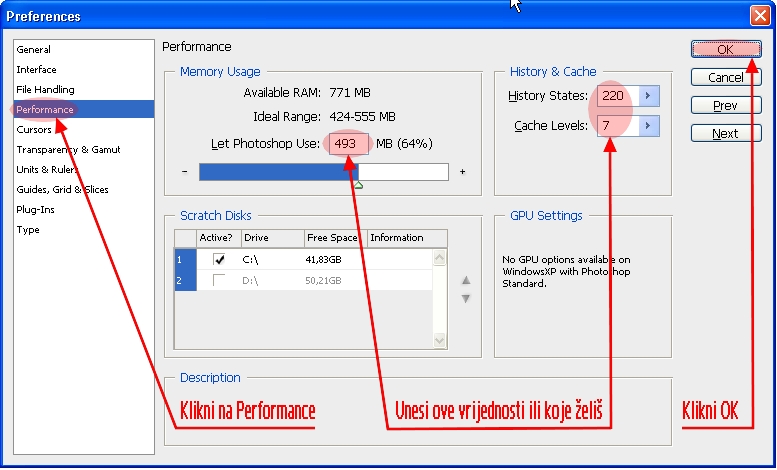Click the Free Space column header

click(335, 237)
